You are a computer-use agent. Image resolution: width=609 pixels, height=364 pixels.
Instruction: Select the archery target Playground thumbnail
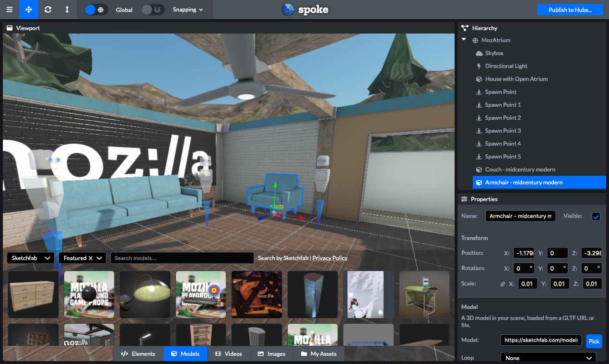(x=201, y=295)
